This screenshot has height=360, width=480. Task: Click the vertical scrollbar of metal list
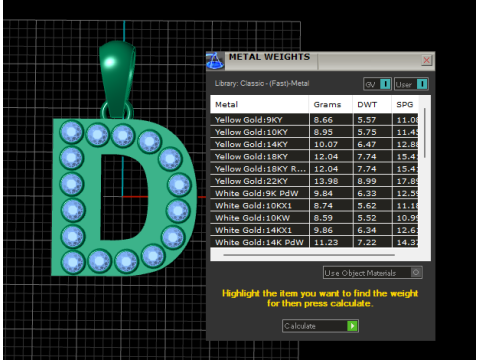[424, 133]
